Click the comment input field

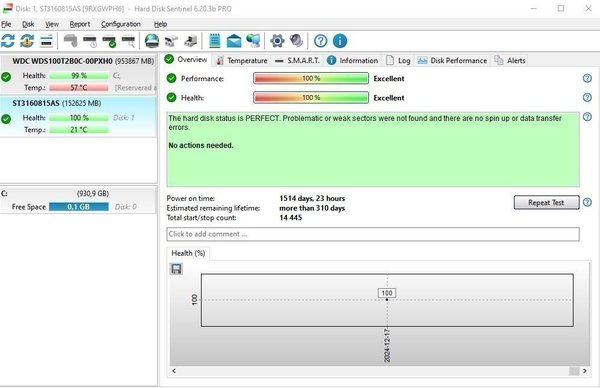click(373, 234)
